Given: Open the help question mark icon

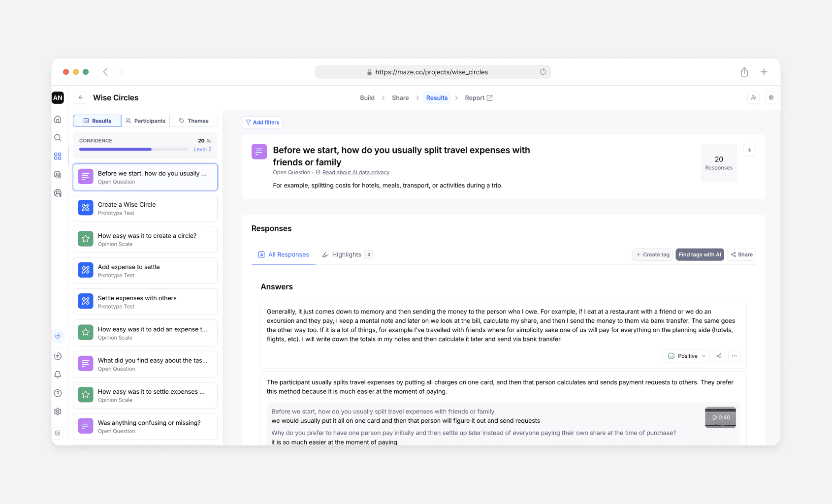Looking at the screenshot, I should pyautogui.click(x=58, y=393).
